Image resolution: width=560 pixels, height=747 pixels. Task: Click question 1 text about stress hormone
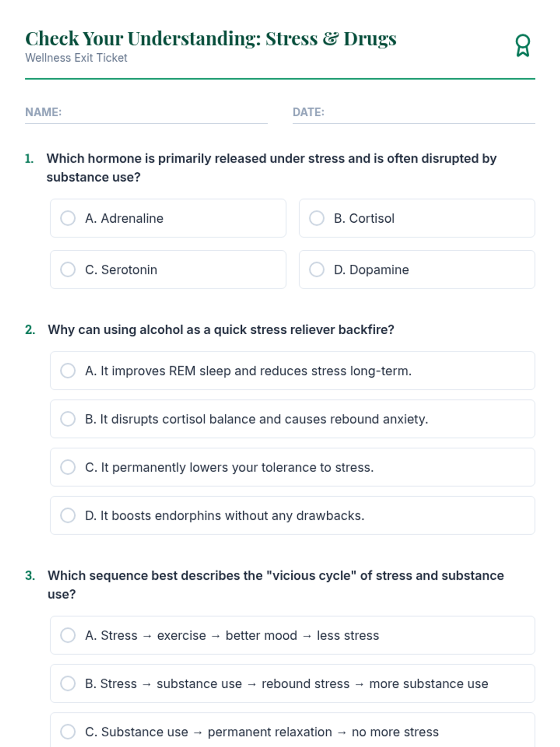click(x=272, y=168)
